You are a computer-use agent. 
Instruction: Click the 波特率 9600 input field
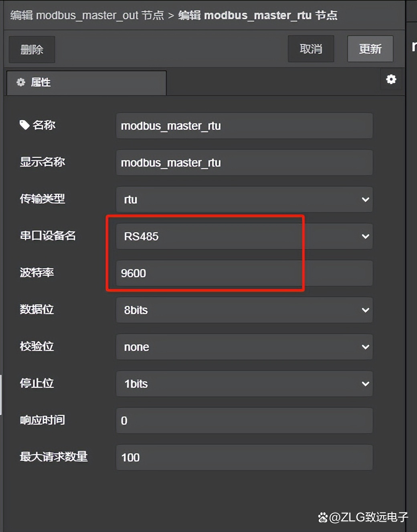(244, 273)
